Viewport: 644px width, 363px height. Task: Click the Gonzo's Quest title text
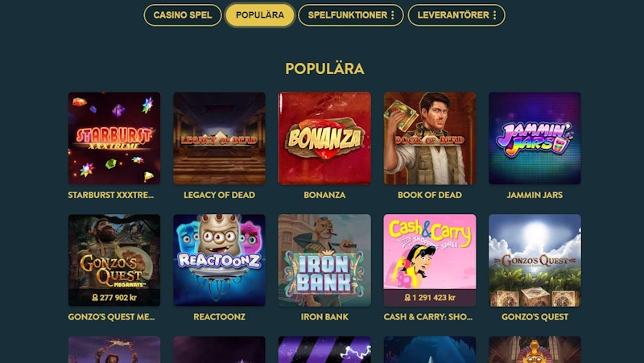[x=535, y=317]
